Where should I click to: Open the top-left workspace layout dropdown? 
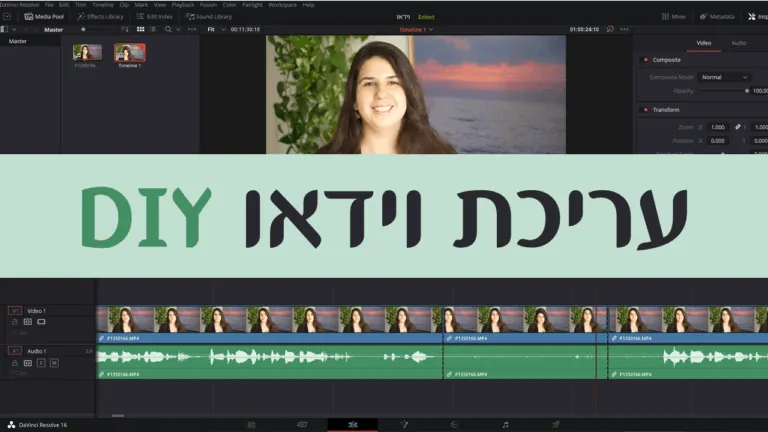click(x=7, y=17)
